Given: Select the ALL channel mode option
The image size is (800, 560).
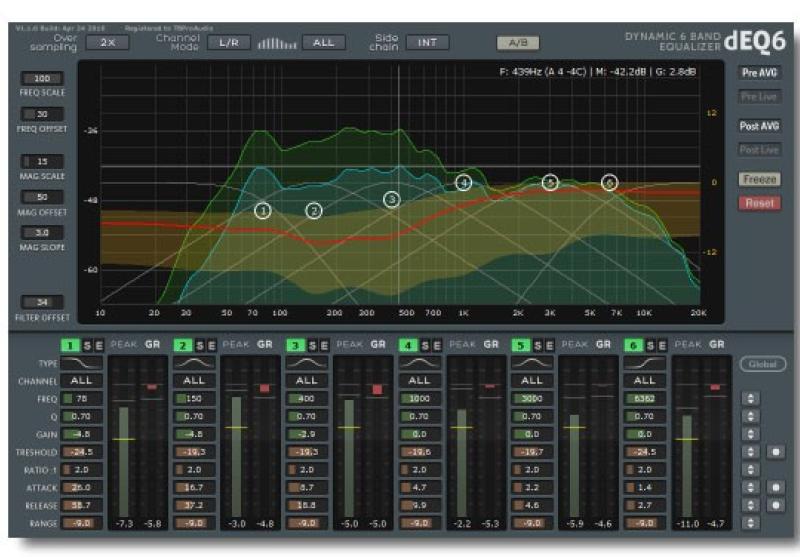Looking at the screenshot, I should pyautogui.click(x=323, y=42).
